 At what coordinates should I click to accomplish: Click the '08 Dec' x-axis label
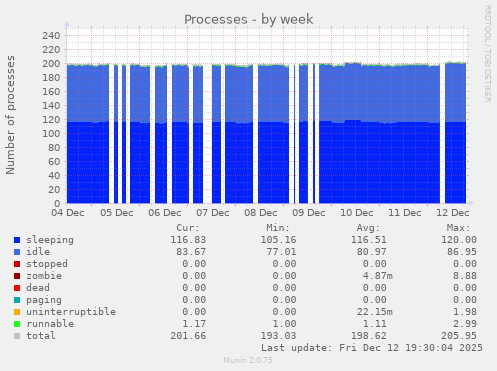coord(261,213)
